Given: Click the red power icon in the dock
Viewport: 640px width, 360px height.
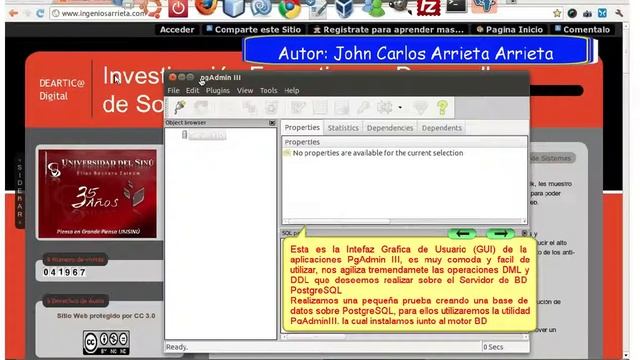Looking at the screenshot, I should click(x=178, y=8).
